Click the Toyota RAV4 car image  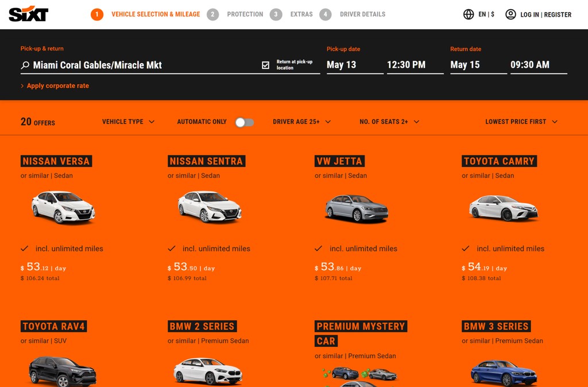63,371
